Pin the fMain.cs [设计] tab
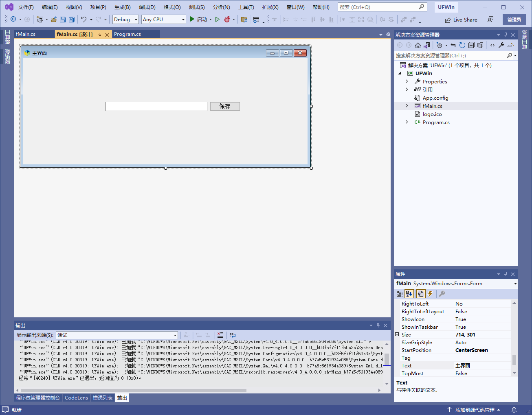The width and height of the screenshot is (532, 415). pos(99,35)
